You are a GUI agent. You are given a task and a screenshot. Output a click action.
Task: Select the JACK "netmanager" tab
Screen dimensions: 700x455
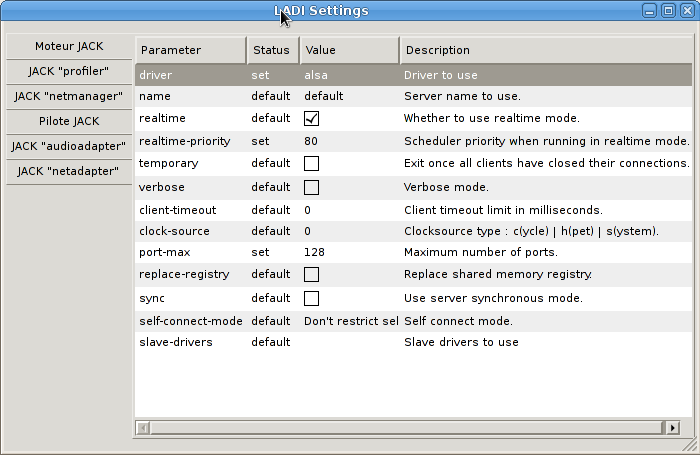tap(69, 96)
